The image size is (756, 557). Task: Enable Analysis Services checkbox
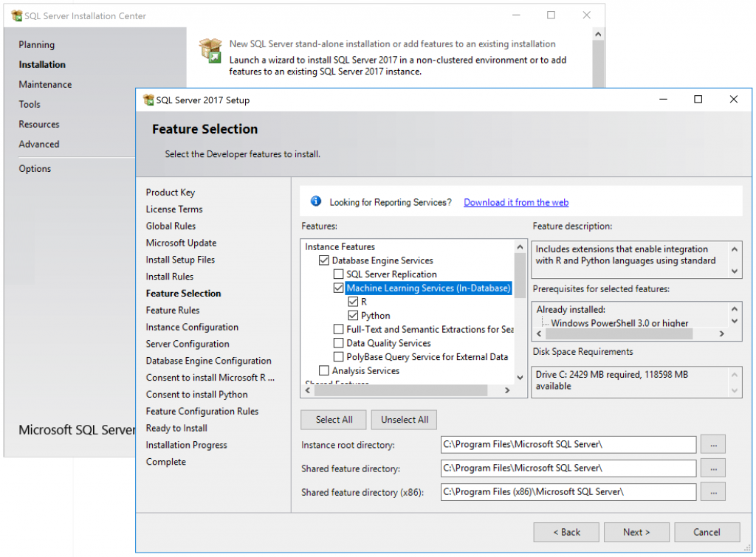(x=324, y=370)
